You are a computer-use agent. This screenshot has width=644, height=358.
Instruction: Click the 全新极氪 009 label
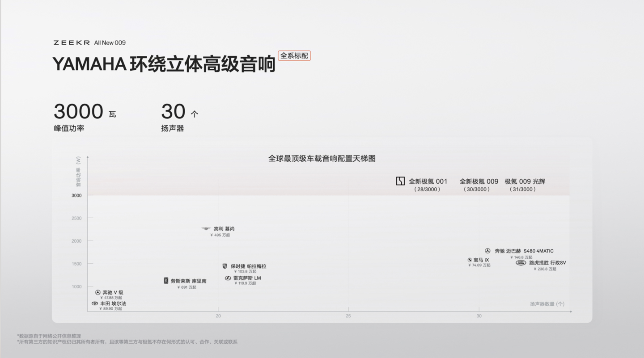click(x=479, y=181)
